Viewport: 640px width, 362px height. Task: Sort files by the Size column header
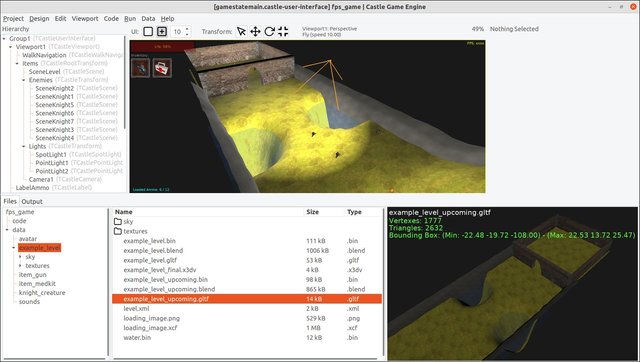click(x=312, y=212)
